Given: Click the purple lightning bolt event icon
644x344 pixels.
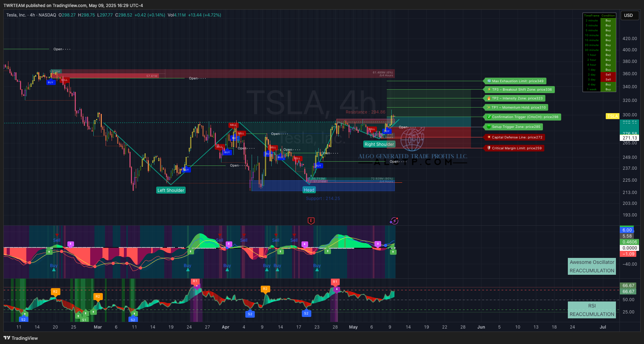Looking at the screenshot, I should (x=394, y=221).
